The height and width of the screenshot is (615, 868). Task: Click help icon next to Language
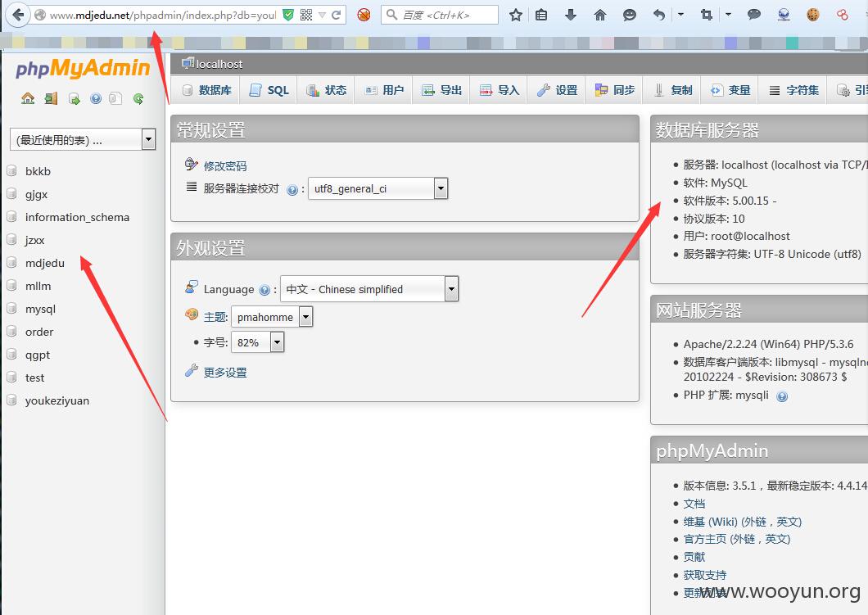coord(264,290)
